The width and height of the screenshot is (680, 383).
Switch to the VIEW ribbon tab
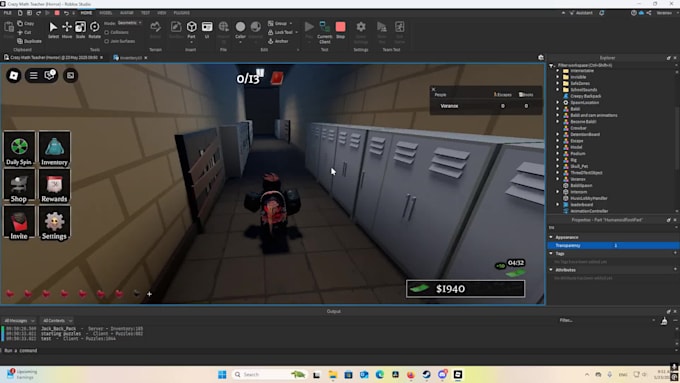(162, 13)
